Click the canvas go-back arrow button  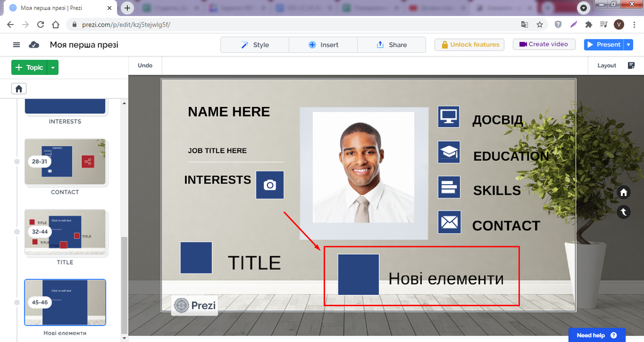click(624, 212)
